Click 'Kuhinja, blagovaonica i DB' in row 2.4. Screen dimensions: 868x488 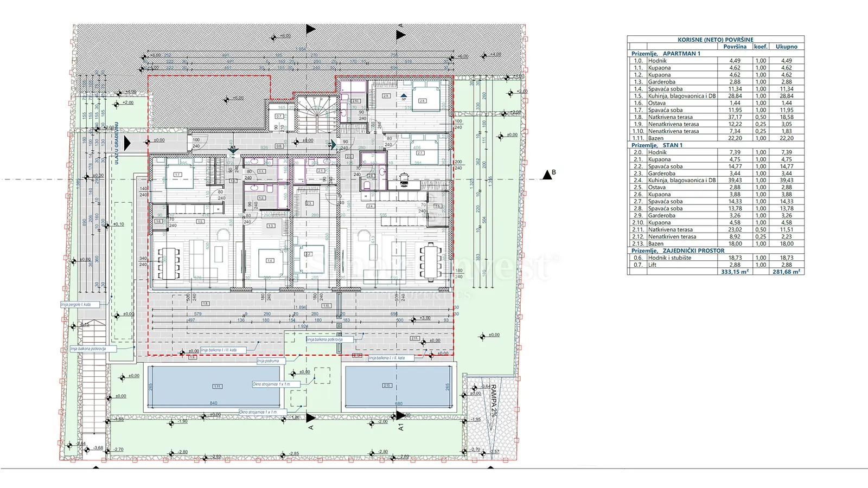682,181
